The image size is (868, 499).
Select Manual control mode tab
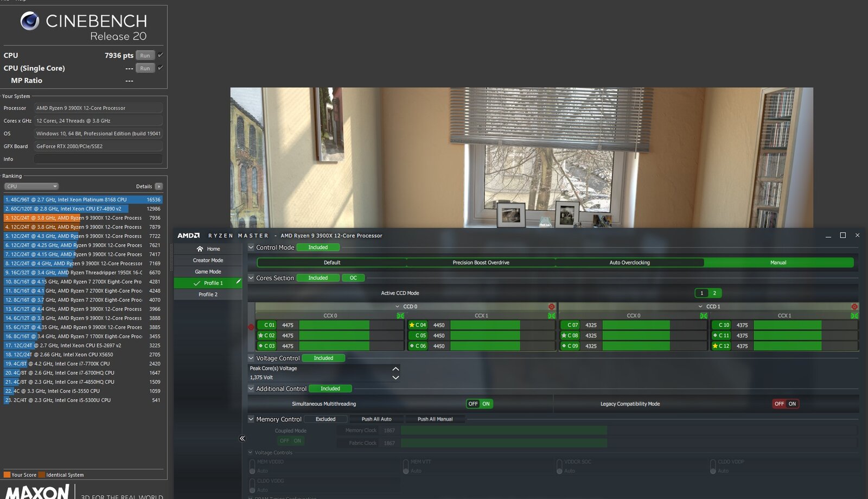point(778,262)
